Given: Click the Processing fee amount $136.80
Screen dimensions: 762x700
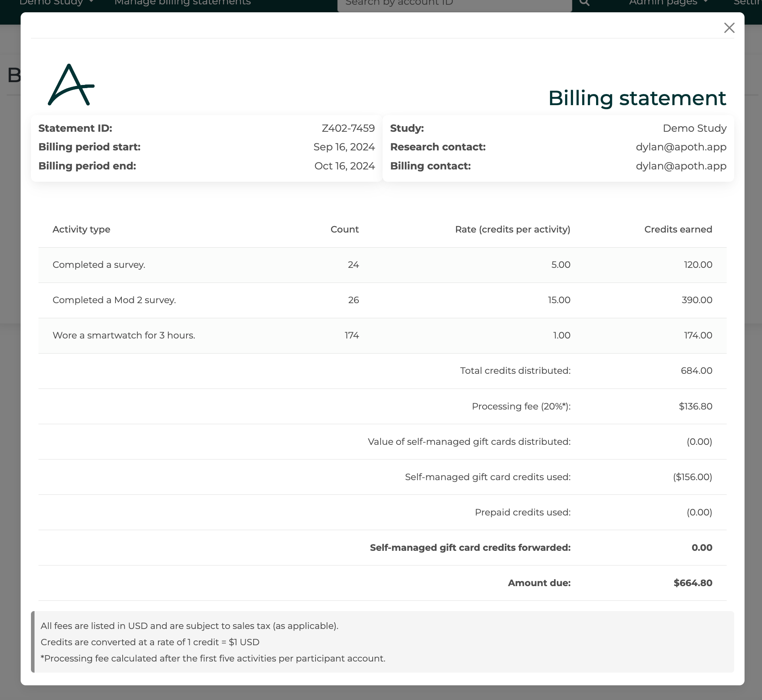Looking at the screenshot, I should tap(695, 406).
